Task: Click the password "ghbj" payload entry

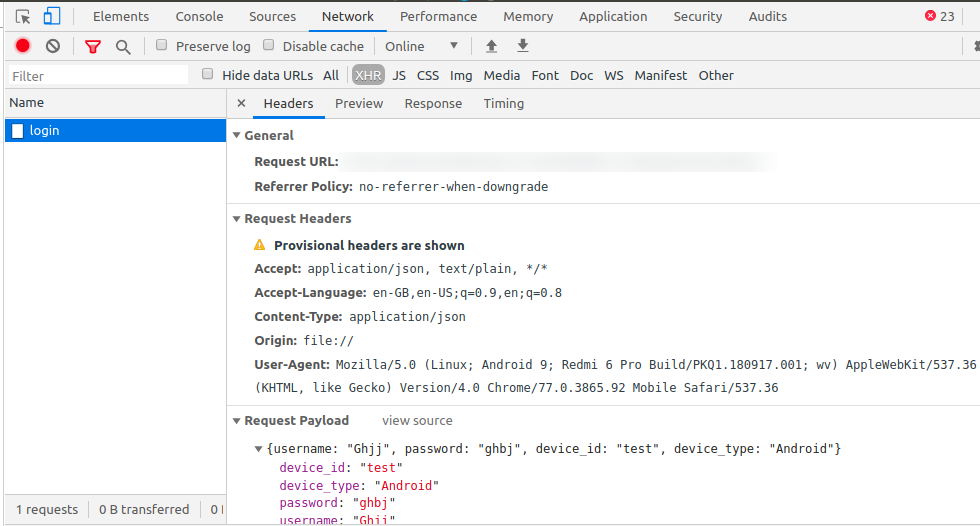Action: point(338,503)
